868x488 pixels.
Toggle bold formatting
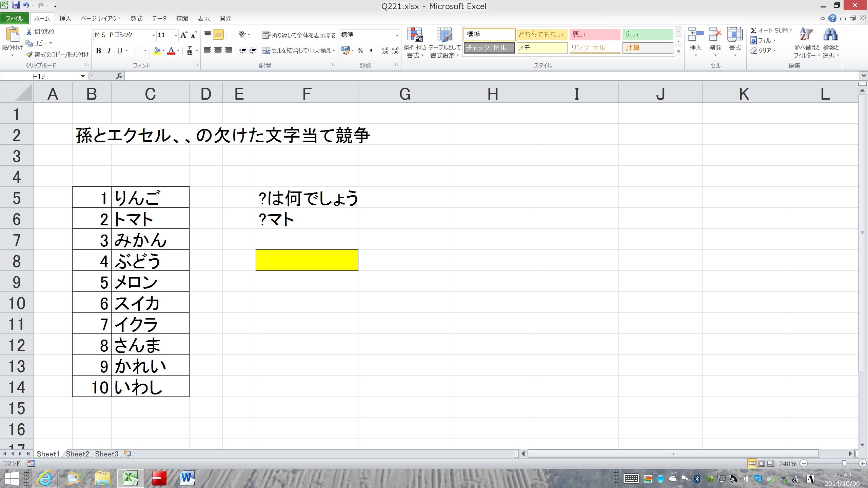click(98, 51)
